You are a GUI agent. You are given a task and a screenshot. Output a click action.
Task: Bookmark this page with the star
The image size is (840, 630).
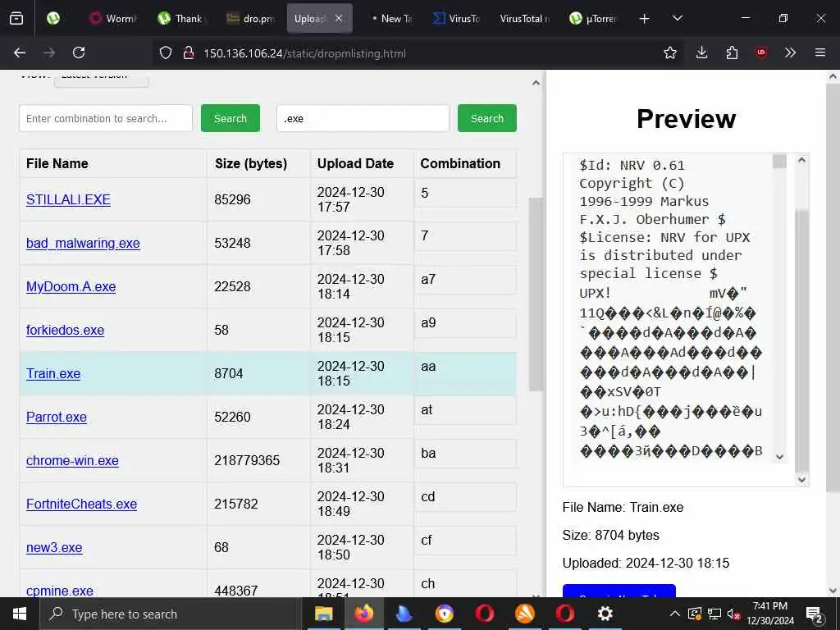point(669,52)
